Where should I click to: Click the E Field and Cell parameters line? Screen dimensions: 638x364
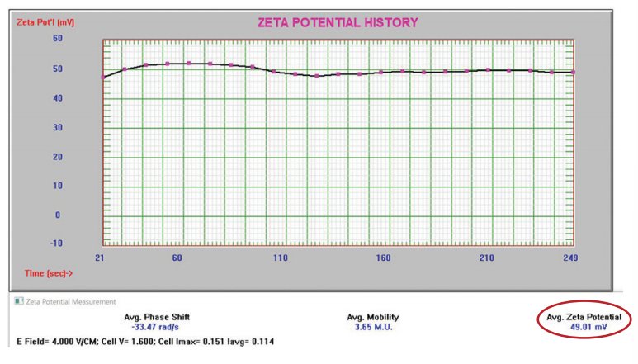(144, 341)
